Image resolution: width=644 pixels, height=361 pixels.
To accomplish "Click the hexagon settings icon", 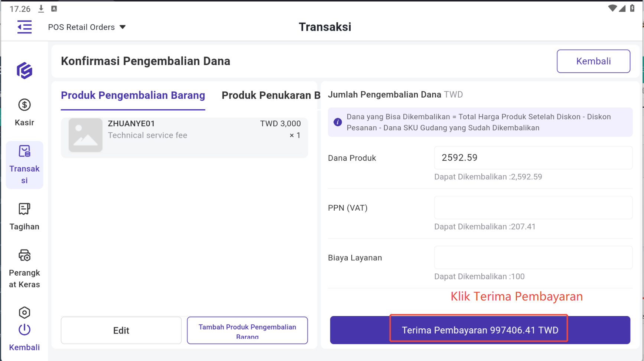I will (25, 312).
